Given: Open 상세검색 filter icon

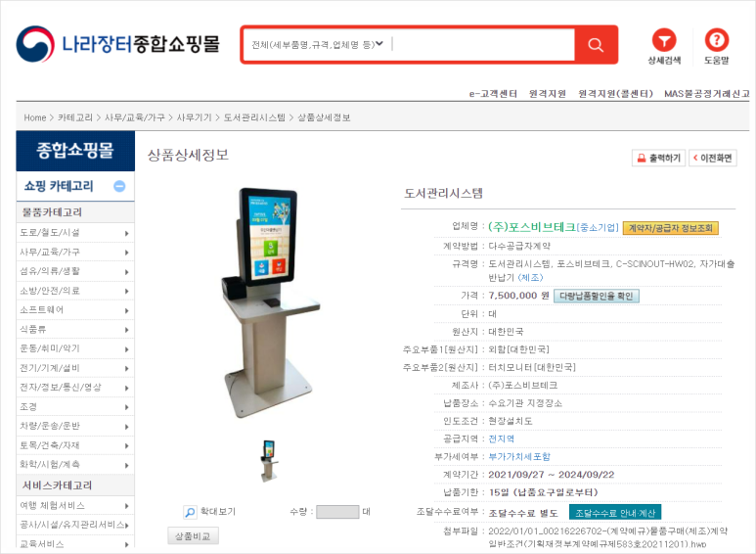Looking at the screenshot, I should [x=664, y=47].
